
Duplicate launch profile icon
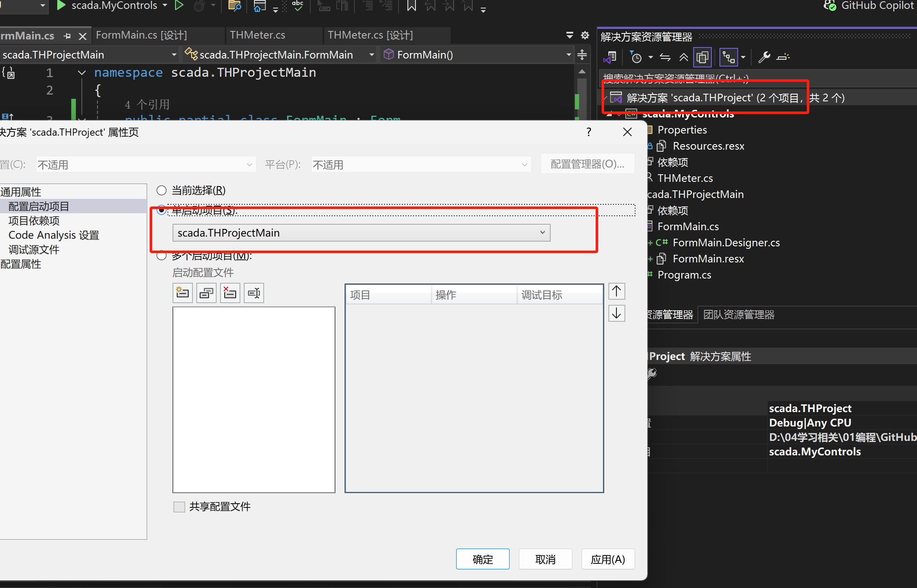[x=206, y=293]
